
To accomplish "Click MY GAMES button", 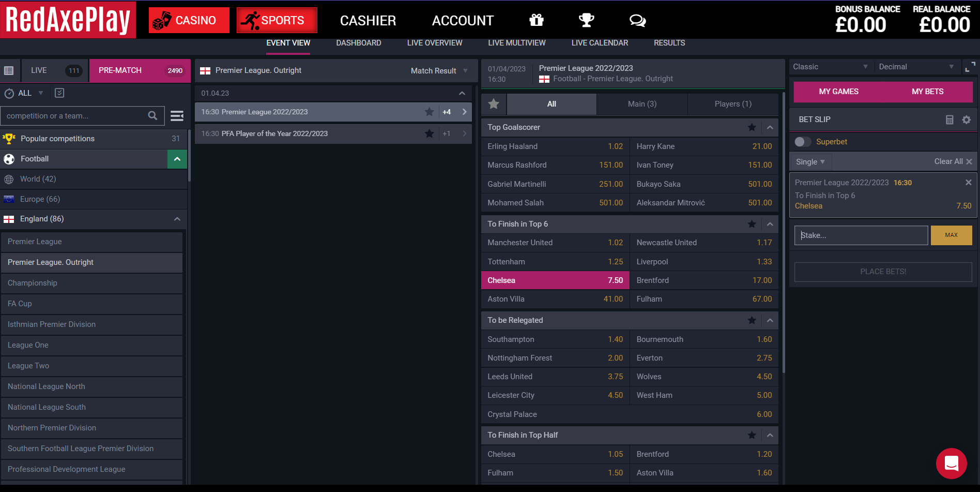I will click(838, 92).
